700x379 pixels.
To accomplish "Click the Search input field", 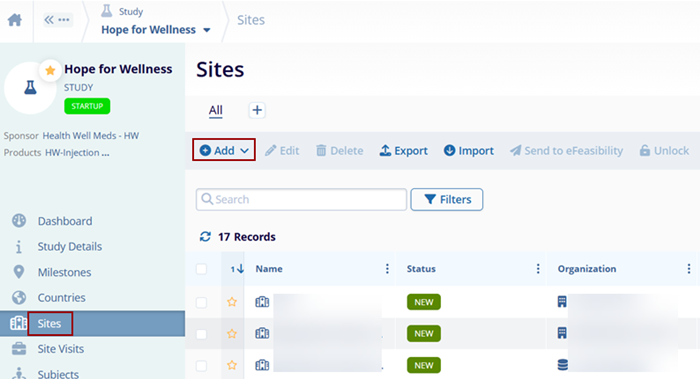I will (301, 200).
